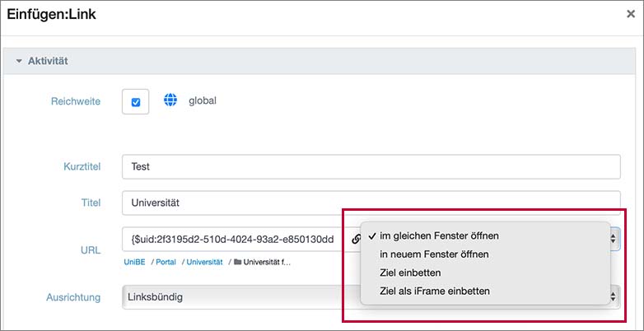Open the Portal breadcrumb link
Viewport: 644px width, 331px height.
click(166, 262)
